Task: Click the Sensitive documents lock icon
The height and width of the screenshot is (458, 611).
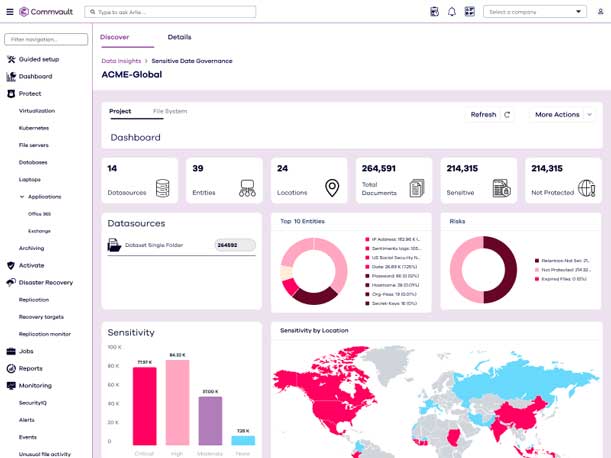Action: pyautogui.click(x=501, y=187)
